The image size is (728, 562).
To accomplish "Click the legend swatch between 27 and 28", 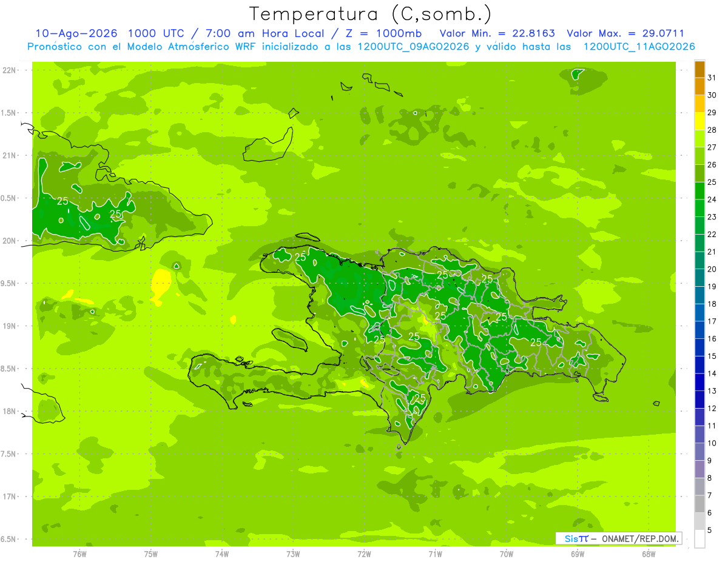I will point(699,138).
